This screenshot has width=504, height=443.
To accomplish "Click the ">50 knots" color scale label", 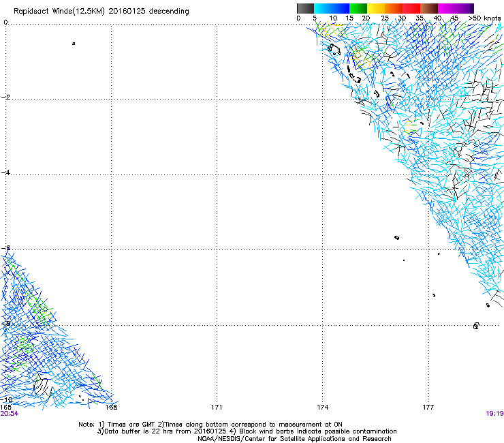I will coord(484,18).
